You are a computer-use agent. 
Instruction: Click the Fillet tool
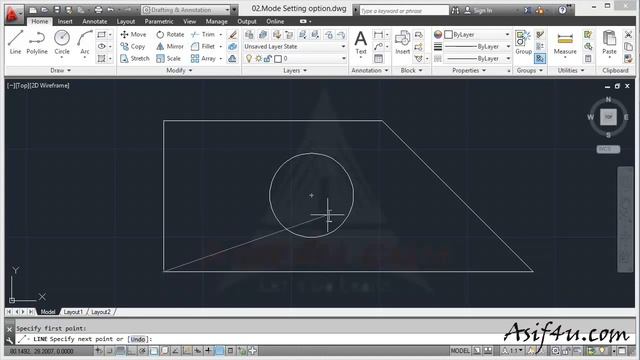(203, 47)
